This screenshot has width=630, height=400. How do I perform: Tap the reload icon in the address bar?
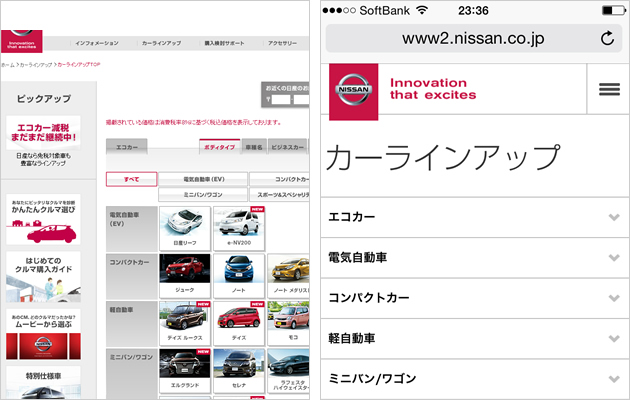607,39
